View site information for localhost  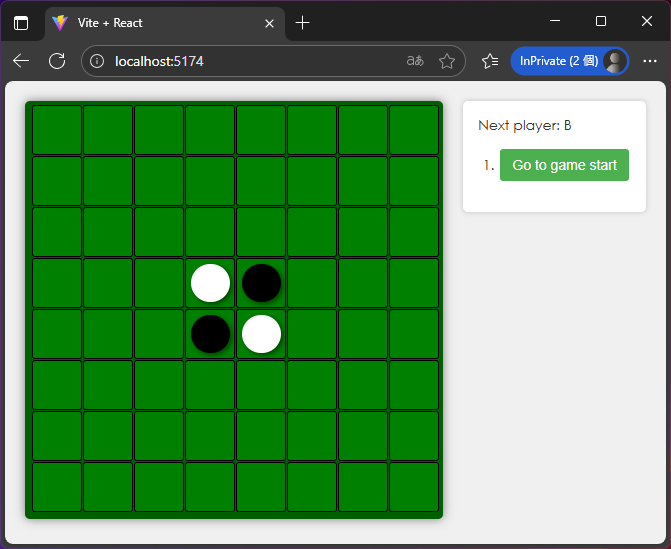97,61
